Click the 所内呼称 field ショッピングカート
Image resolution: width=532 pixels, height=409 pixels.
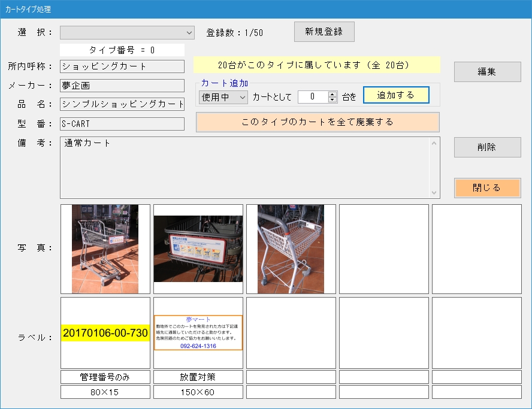click(x=122, y=66)
